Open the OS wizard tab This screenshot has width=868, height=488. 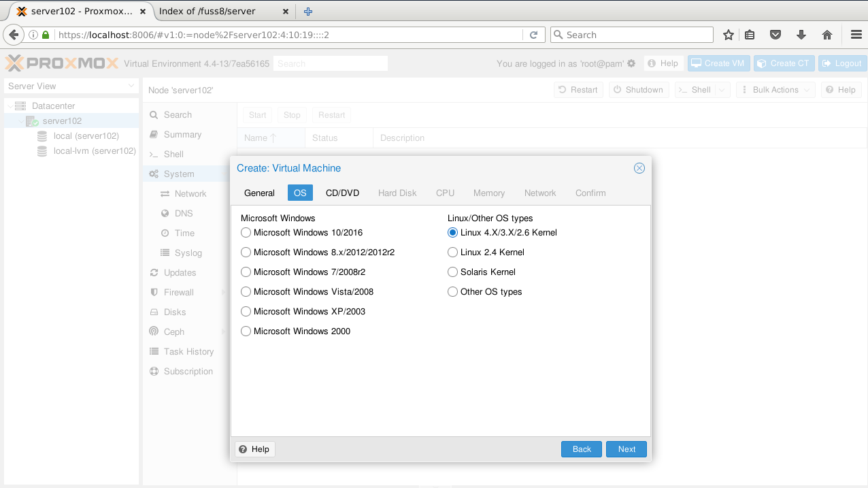point(300,193)
